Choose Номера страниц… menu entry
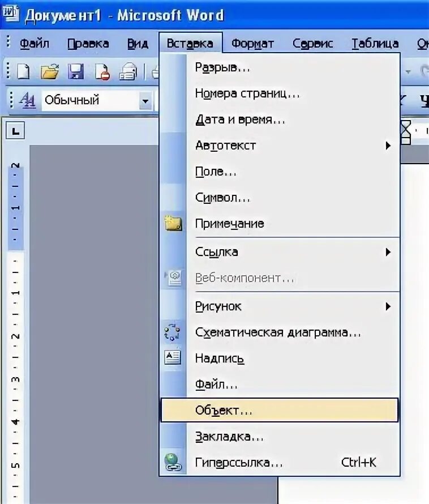The height and width of the screenshot is (504, 429). coord(280,93)
